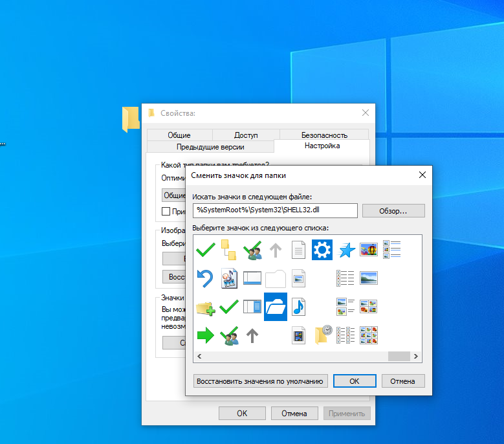
Task: Select the hot air balloon picture icon
Action: pyautogui.click(x=369, y=249)
